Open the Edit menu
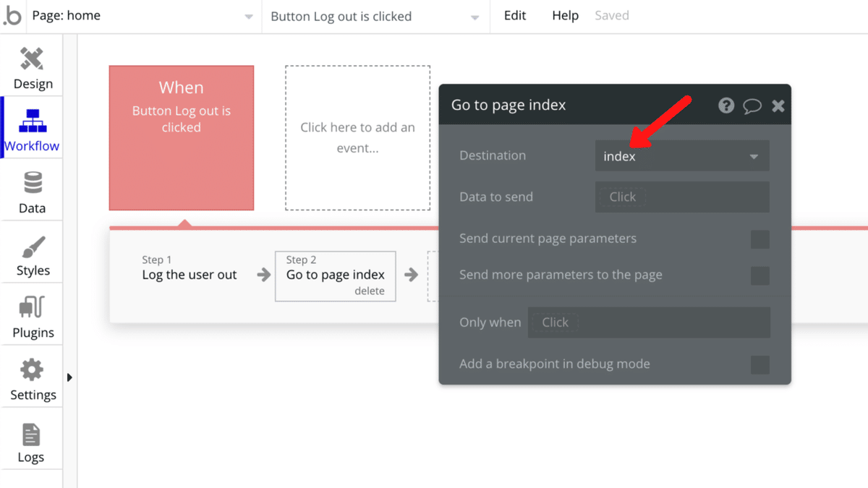The width and height of the screenshot is (868, 488). click(514, 15)
